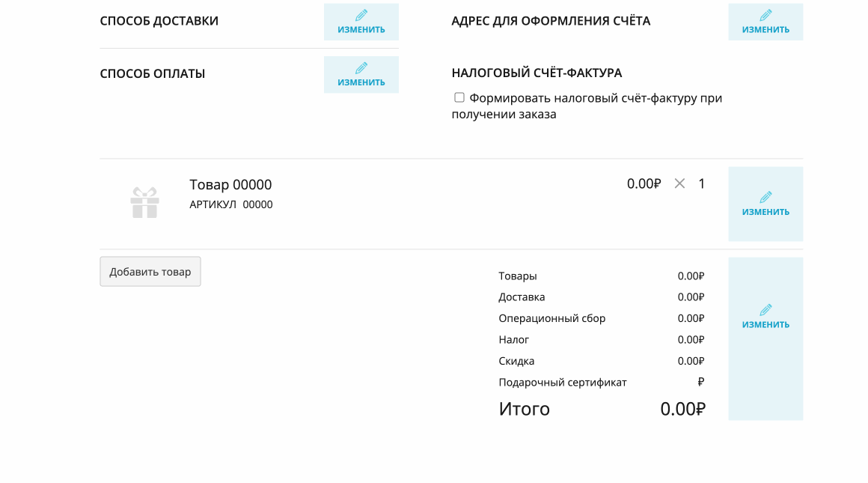The width and height of the screenshot is (868, 483).
Task: Click Добавить товар button
Action: pyautogui.click(x=150, y=271)
